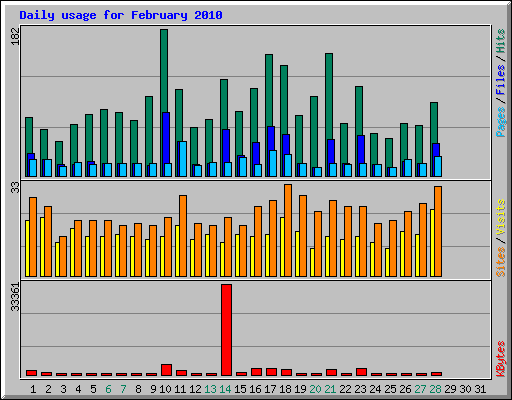Click the light-blue pages bar for day 11

(183, 159)
